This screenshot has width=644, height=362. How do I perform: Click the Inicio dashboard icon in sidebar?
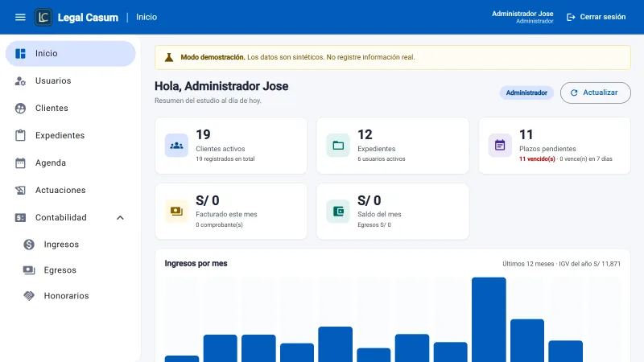(x=20, y=53)
